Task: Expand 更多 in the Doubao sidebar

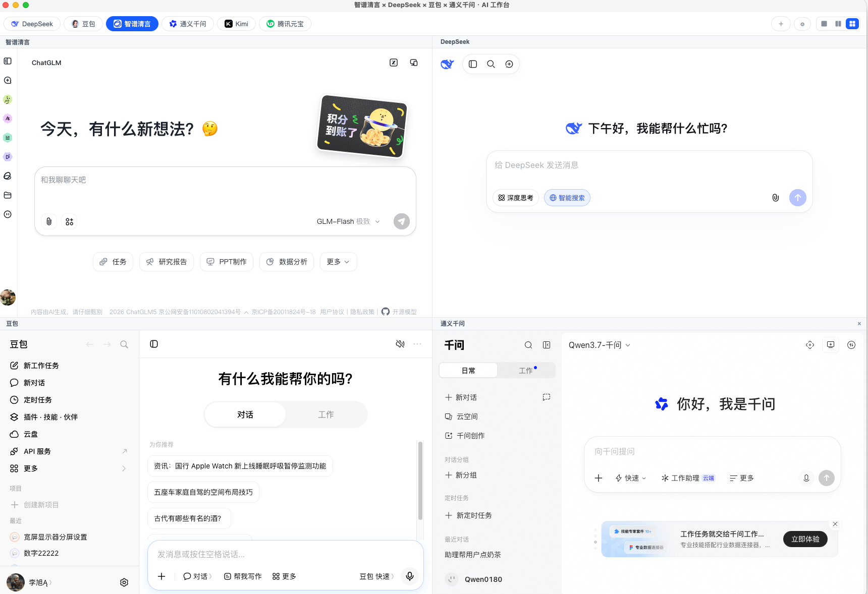Action: [x=69, y=468]
